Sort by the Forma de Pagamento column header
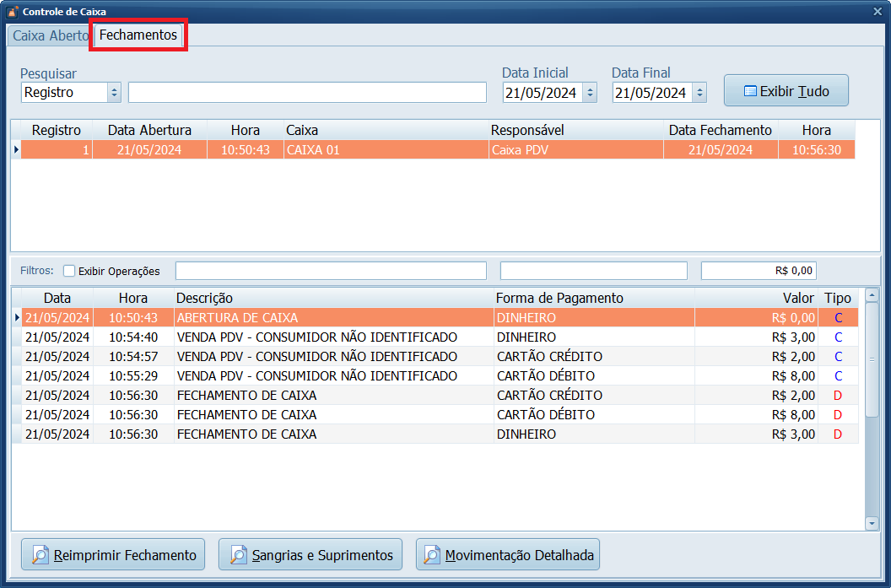Screen dimensions: 891x588 (x=559, y=298)
